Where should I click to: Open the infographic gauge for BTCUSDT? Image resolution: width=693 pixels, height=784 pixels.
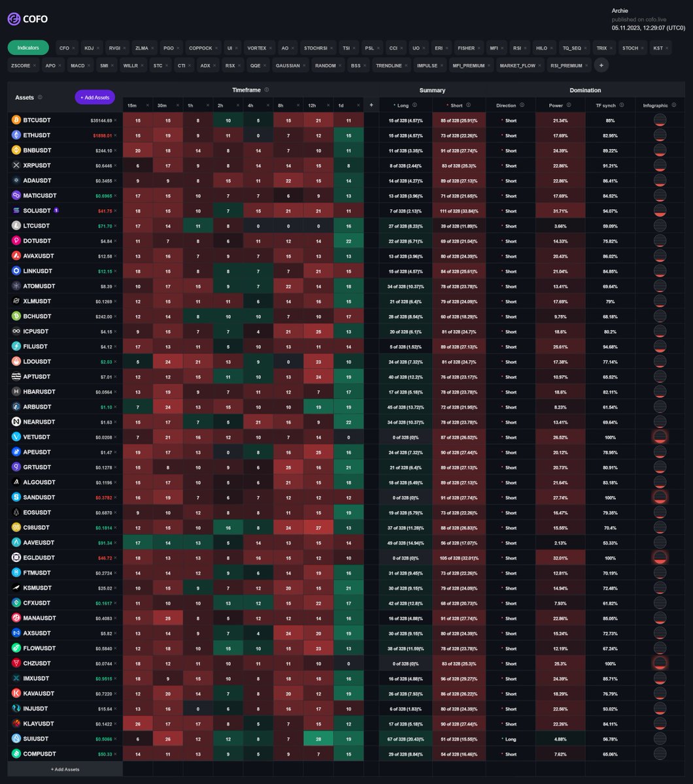pyautogui.click(x=660, y=120)
